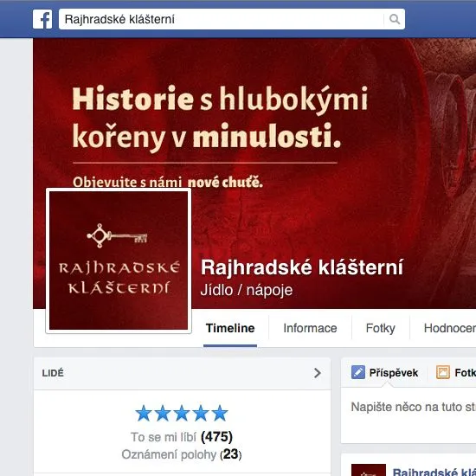The height and width of the screenshot is (476, 476).
Task: Open the To se mi líbí (475) count
Action: coord(182,437)
